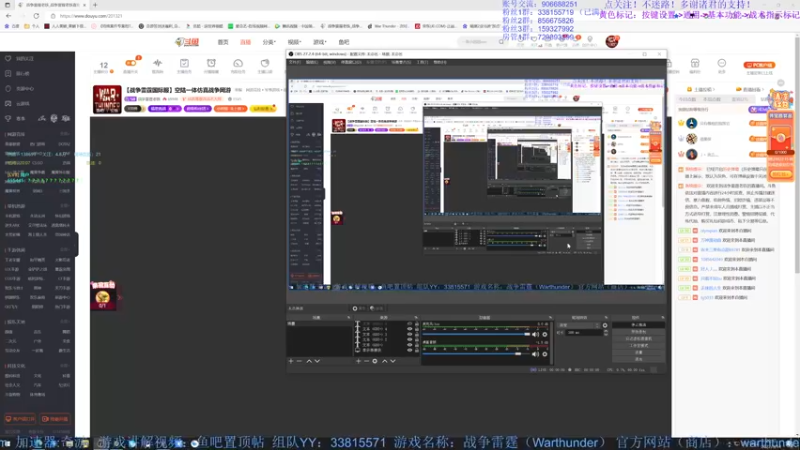The image size is (800, 450).
Task: Mute the 麦克风/Aux speaker icon in mixer
Action: click(536, 335)
